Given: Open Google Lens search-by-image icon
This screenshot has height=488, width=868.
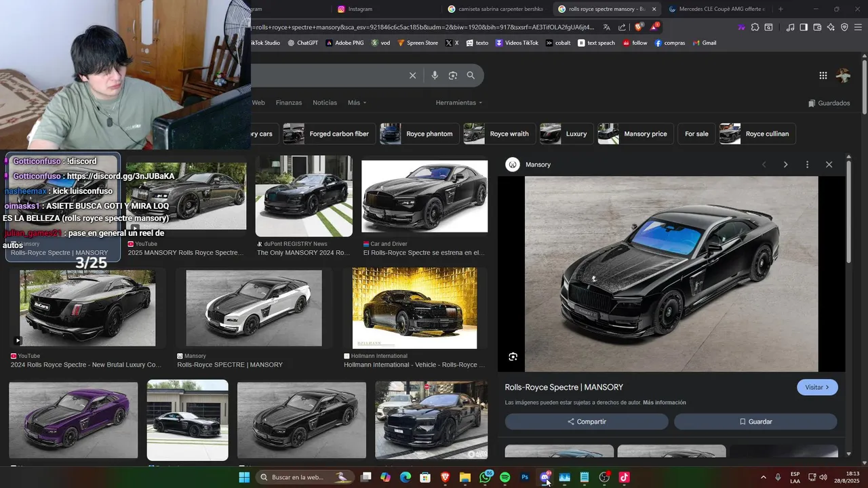Looking at the screenshot, I should tap(453, 75).
